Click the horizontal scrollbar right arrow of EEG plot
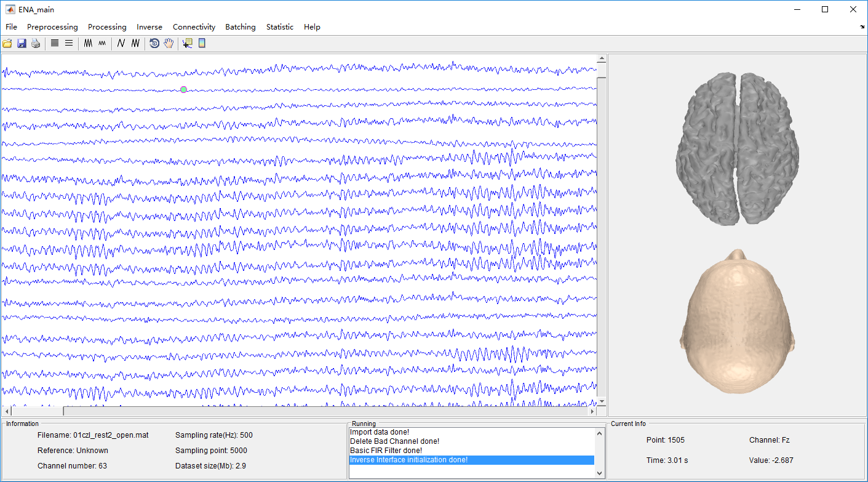Image resolution: width=868 pixels, height=482 pixels. (x=592, y=411)
